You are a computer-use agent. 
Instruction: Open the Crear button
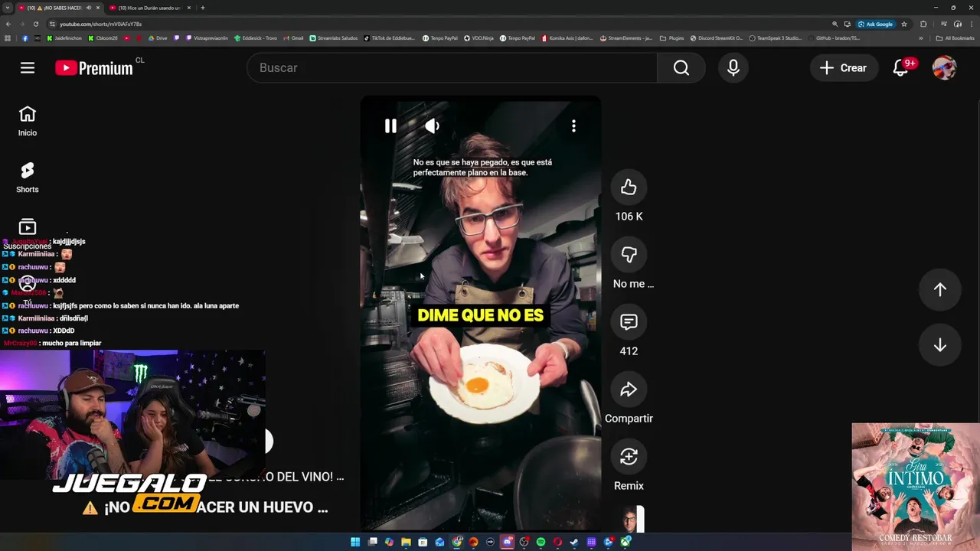pyautogui.click(x=843, y=67)
